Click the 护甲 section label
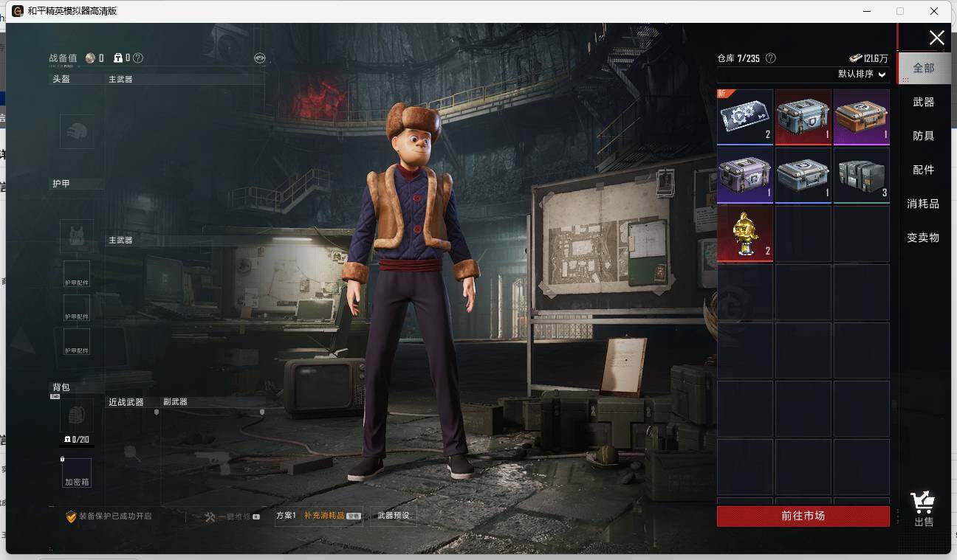957x560 pixels. tap(61, 184)
